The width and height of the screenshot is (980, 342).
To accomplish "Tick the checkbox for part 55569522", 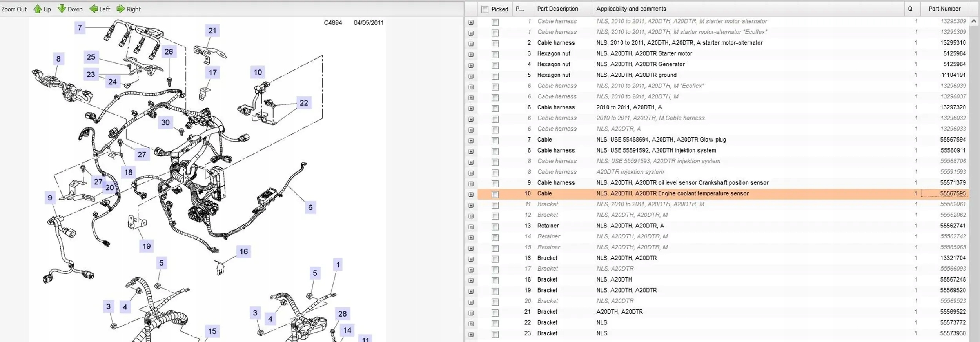I will [x=495, y=313].
